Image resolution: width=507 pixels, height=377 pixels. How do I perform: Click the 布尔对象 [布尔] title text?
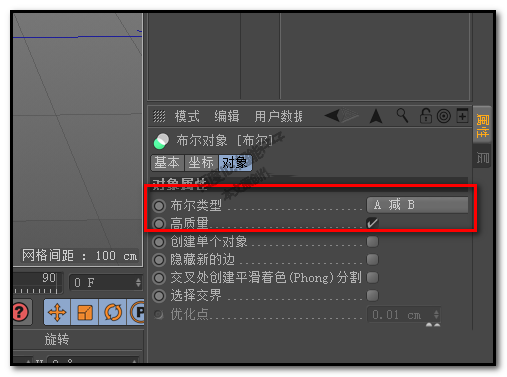224,141
